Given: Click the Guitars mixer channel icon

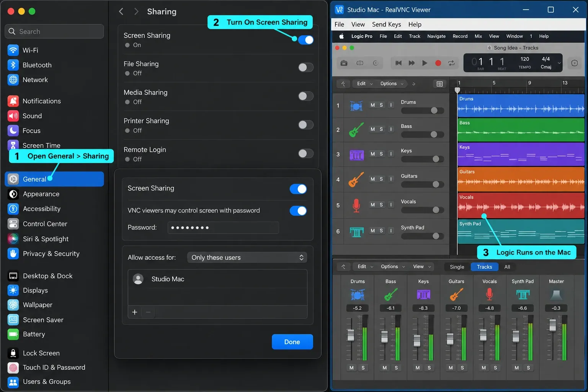Looking at the screenshot, I should click(x=456, y=294).
